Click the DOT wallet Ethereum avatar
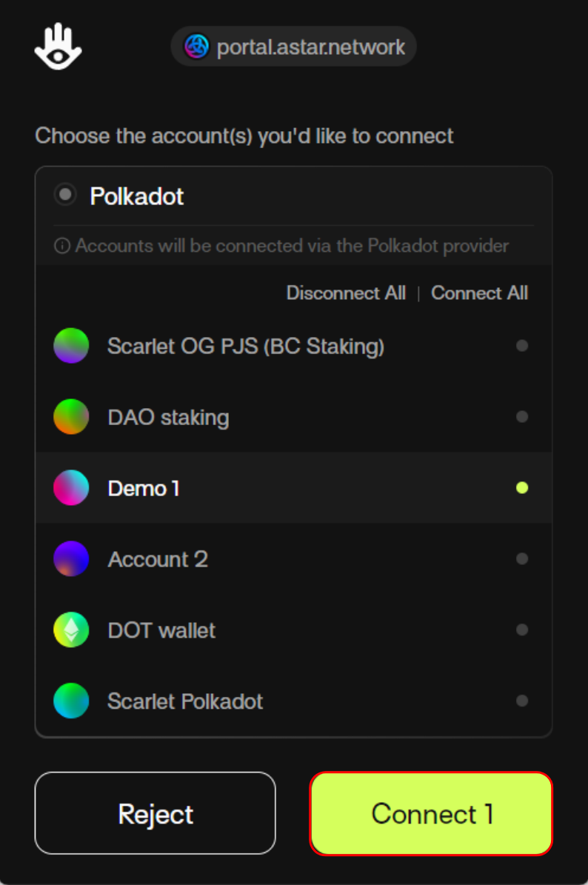 coord(71,630)
